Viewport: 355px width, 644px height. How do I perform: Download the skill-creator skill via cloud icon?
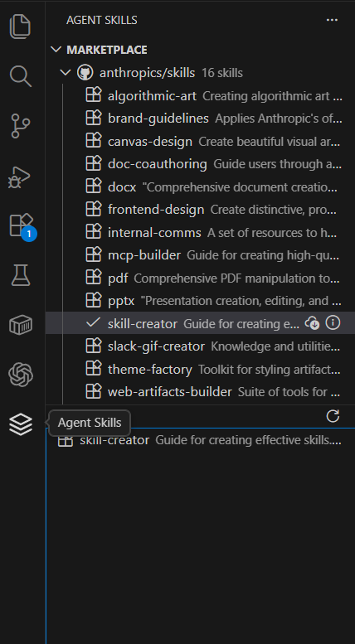pos(312,323)
